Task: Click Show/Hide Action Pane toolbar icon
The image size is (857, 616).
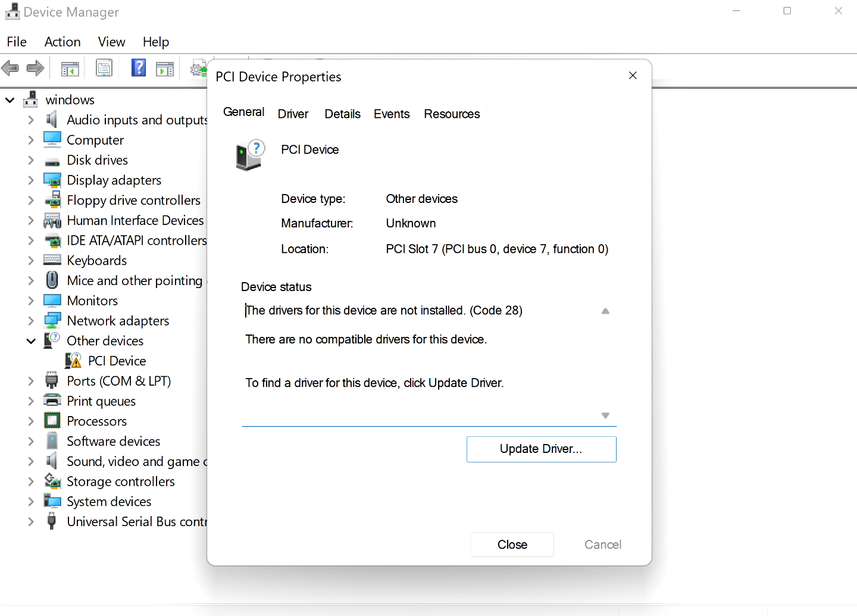Action: [x=165, y=69]
